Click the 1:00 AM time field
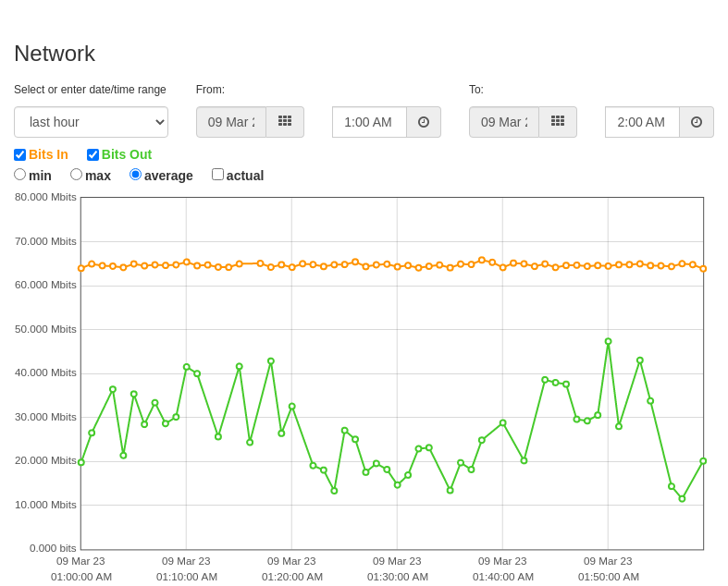 [x=370, y=122]
